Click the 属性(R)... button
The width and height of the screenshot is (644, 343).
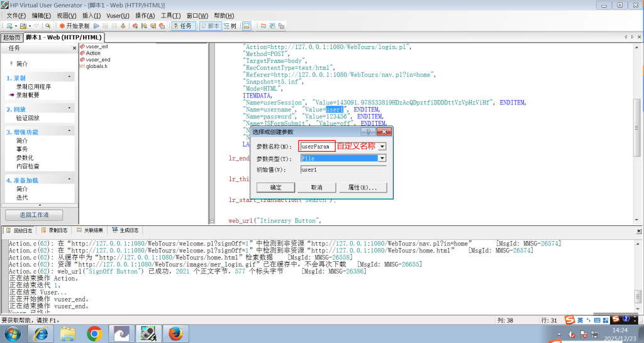pos(362,188)
